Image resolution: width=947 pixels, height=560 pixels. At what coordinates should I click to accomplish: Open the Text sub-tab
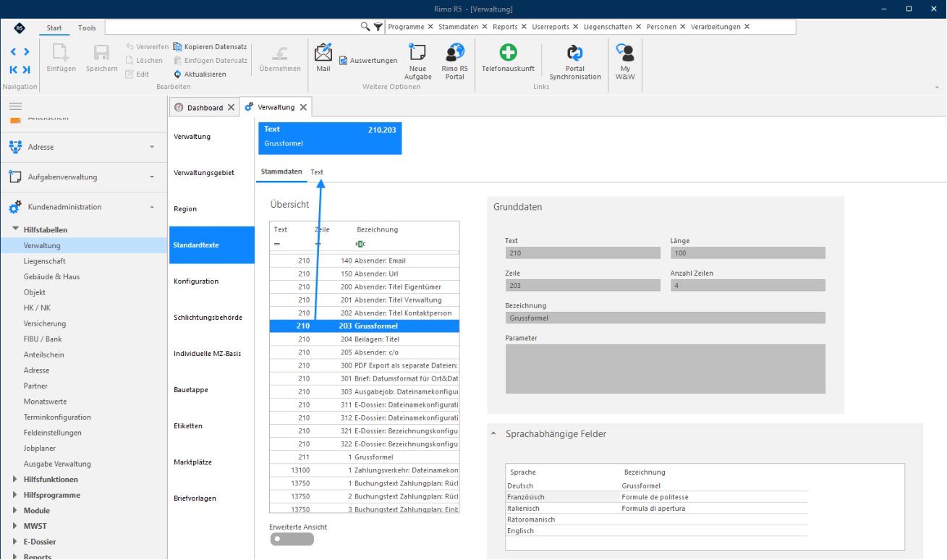click(x=317, y=172)
